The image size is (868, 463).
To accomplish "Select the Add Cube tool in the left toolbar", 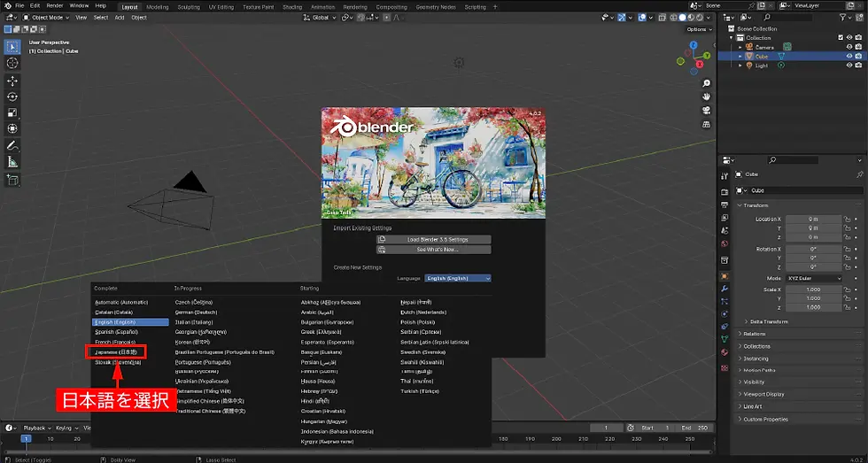I will 12,180.
